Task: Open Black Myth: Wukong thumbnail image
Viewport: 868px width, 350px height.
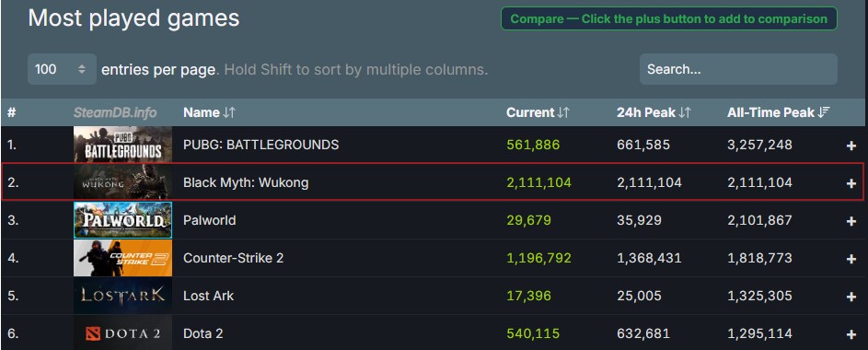Action: coord(123,182)
